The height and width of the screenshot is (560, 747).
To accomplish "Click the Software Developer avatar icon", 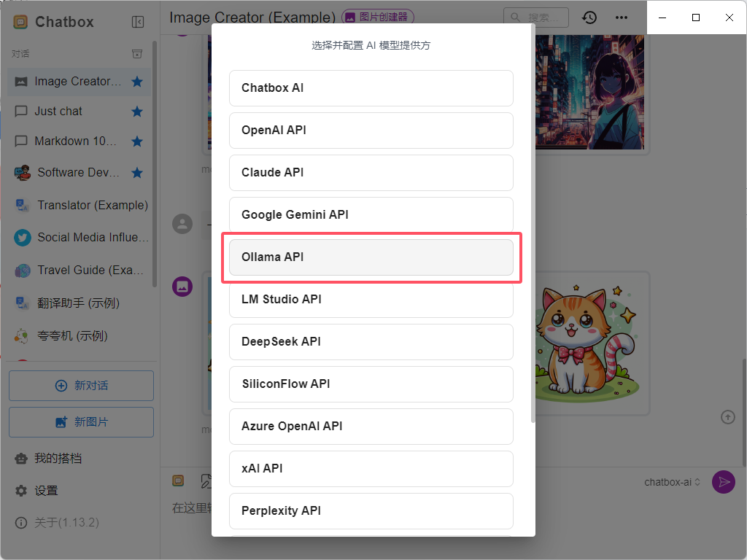I will (x=23, y=172).
